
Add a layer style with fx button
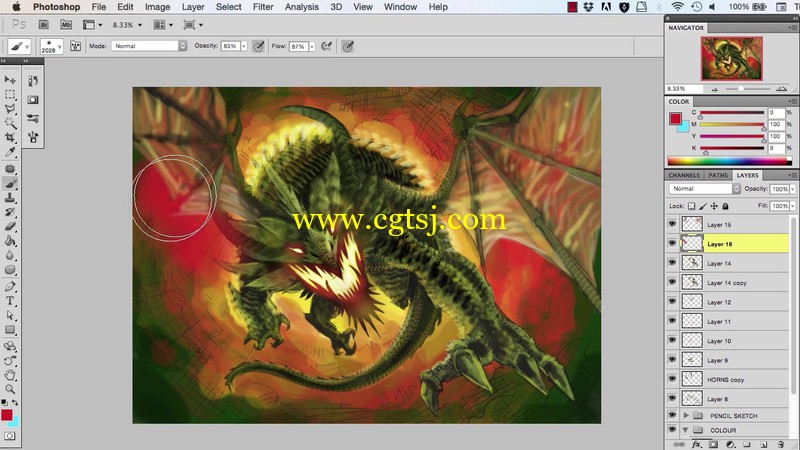click(696, 444)
